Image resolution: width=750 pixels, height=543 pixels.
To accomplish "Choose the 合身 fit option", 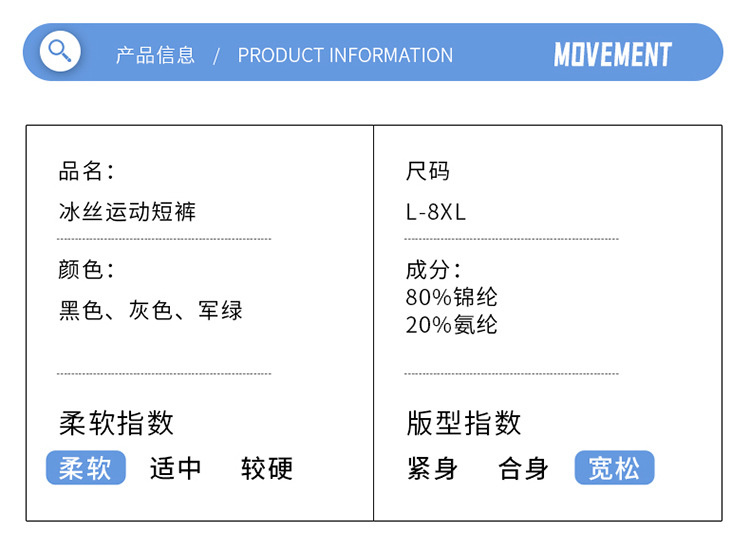I will point(524,468).
